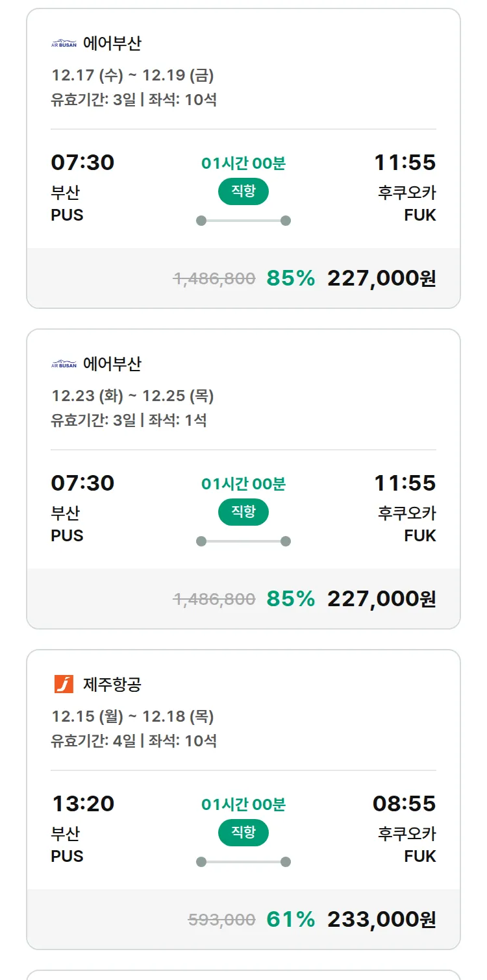Tap the 직항 badge on the Jeju Air flight
The height and width of the screenshot is (980, 487).
243,833
